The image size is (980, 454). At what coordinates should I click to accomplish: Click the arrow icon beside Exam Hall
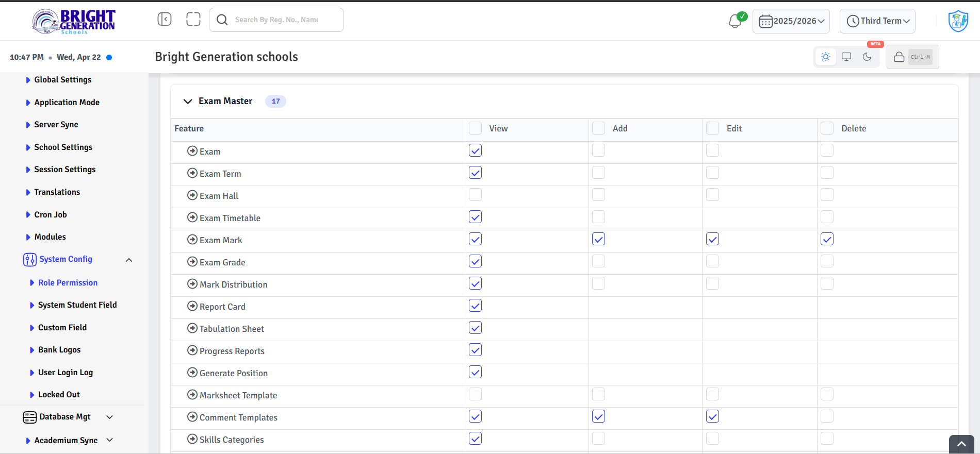pyautogui.click(x=192, y=195)
